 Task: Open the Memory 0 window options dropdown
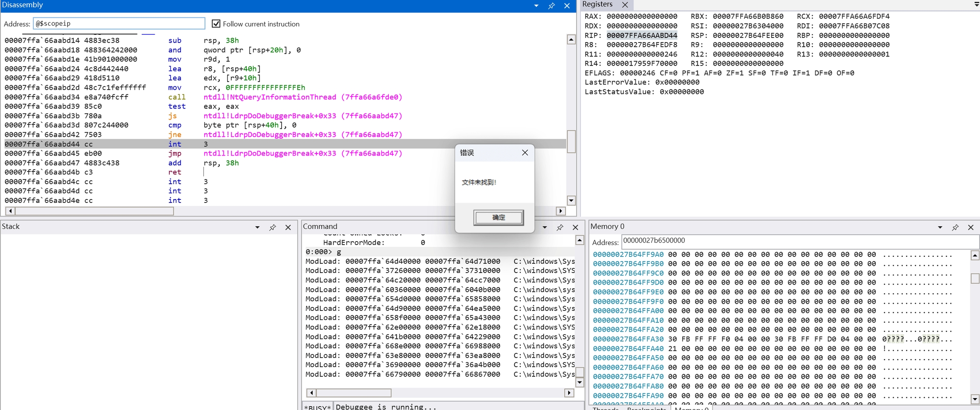tap(940, 228)
